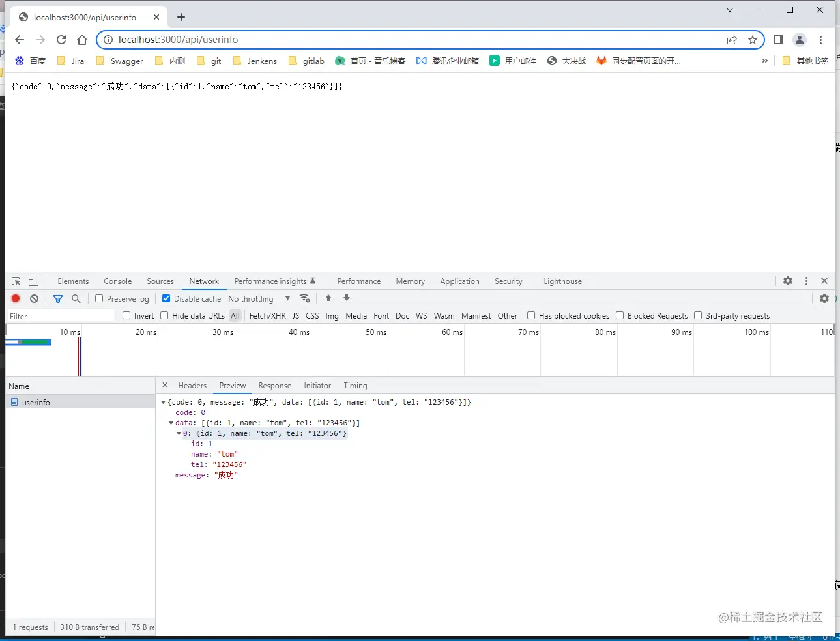Close the localhost userinfo tab
840x641 pixels.
(x=157, y=17)
